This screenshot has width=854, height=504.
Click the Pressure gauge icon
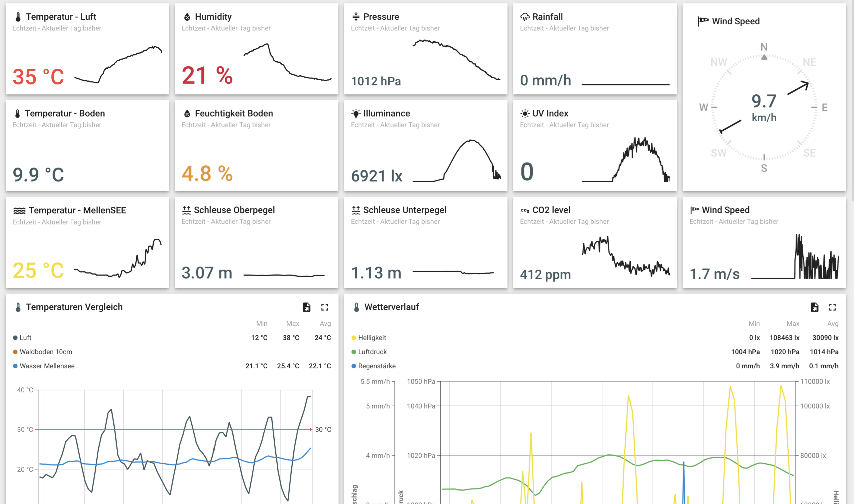pos(356,17)
